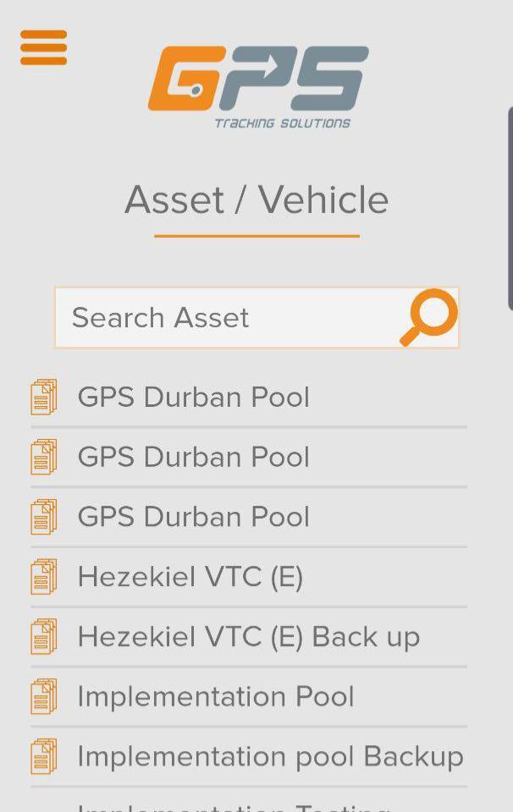
Task: Click the document icon beside third GPS Durban Pool
Action: 44,516
